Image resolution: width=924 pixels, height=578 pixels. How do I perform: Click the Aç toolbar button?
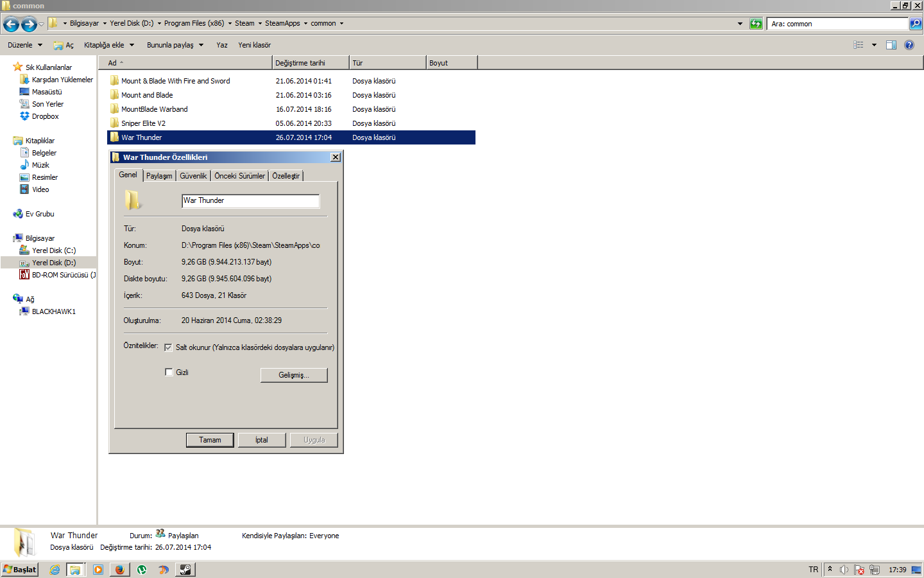pos(64,45)
